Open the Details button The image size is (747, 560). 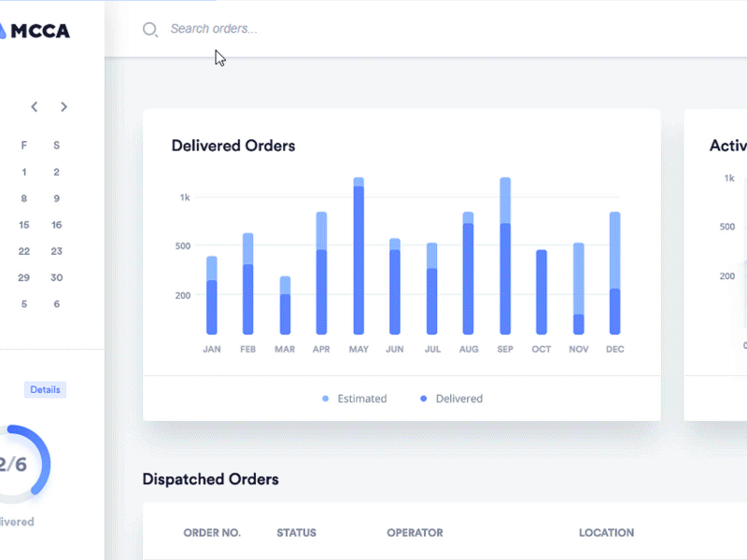click(x=45, y=389)
